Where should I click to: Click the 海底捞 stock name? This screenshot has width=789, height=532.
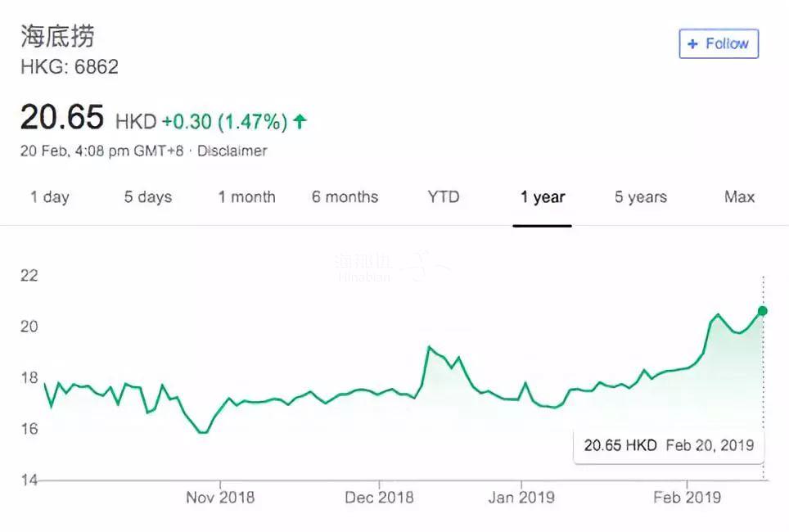(57, 36)
